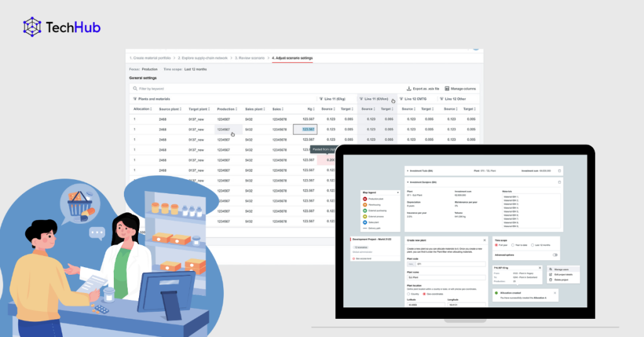Click the trash icon on Investment Tuzla row
Image resolution: width=644 pixels, height=337 pixels.
click(x=559, y=171)
